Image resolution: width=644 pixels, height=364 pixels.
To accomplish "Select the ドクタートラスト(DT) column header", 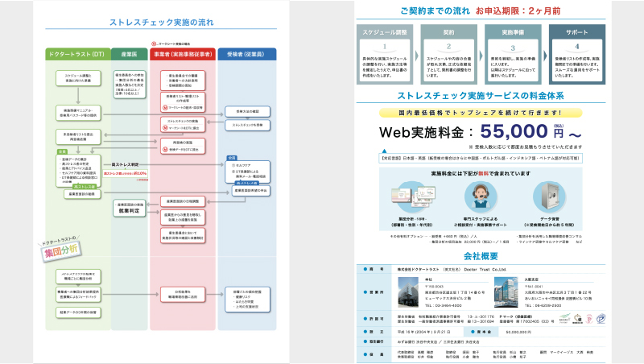I will pyautogui.click(x=76, y=54).
